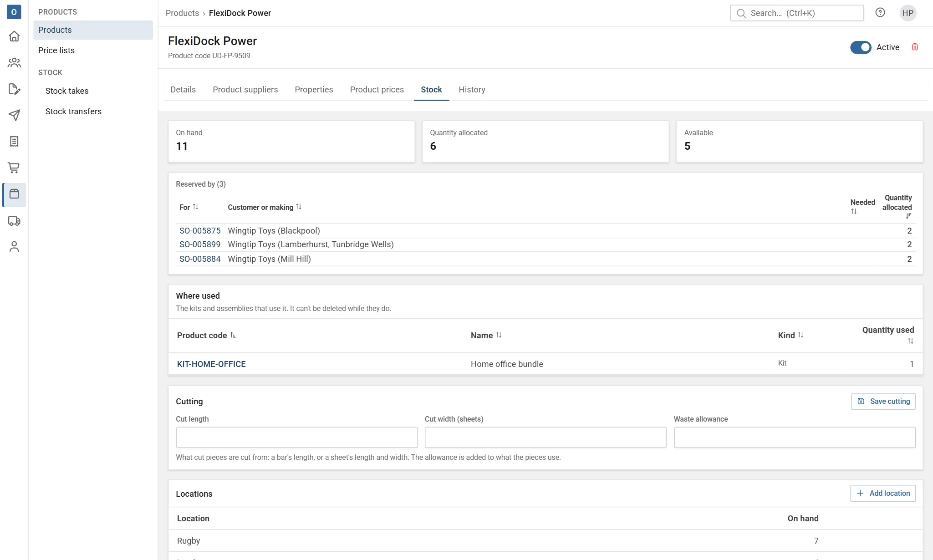Image resolution: width=933 pixels, height=560 pixels.
Task: Click the Cut length input field
Action: pyautogui.click(x=297, y=438)
